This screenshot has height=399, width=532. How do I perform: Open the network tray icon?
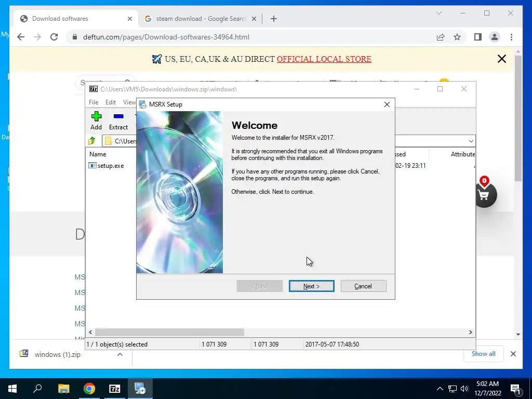point(452,389)
